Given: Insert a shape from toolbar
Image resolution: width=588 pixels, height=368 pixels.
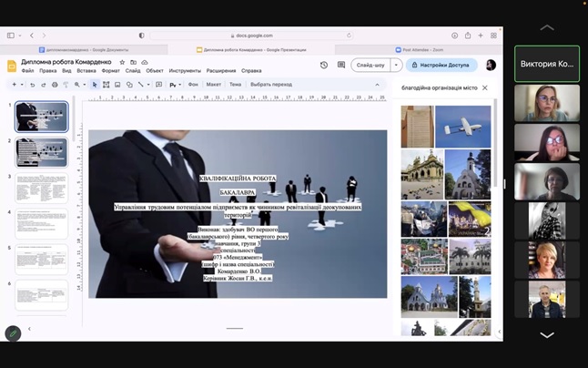Looking at the screenshot, I should click(x=129, y=85).
